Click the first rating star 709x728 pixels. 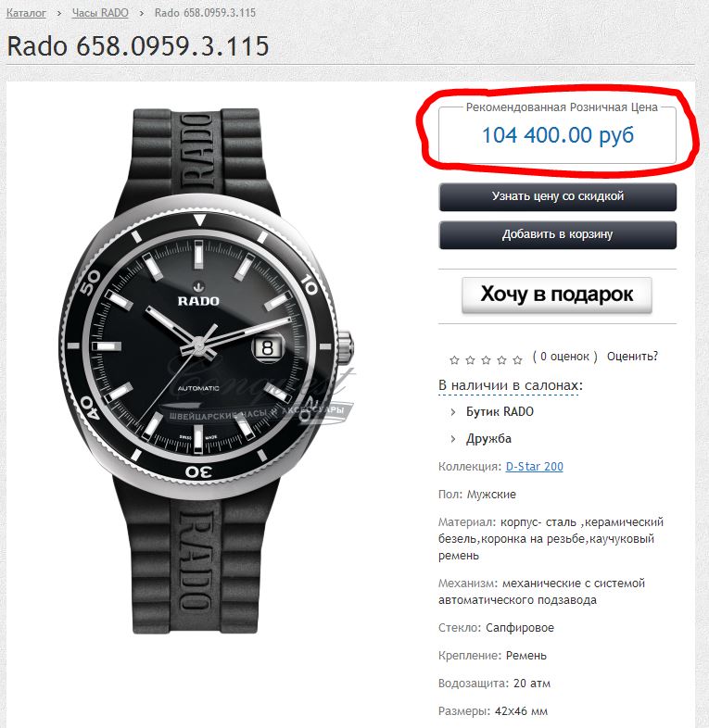coord(454,359)
